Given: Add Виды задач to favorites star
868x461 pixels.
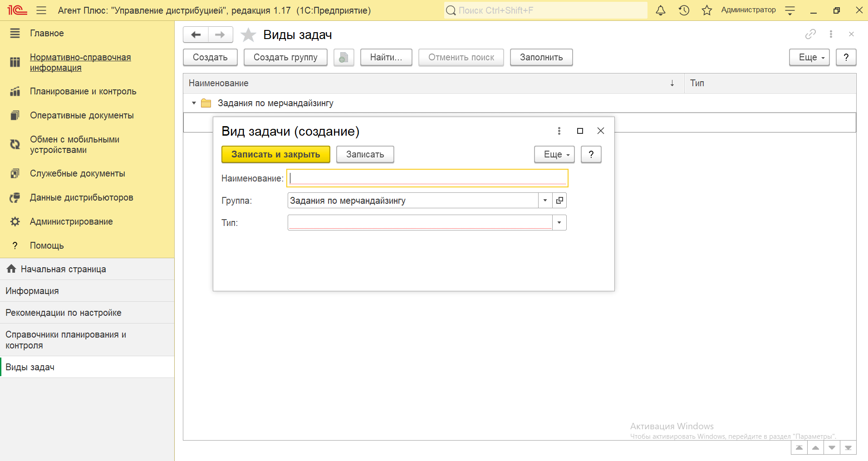Looking at the screenshot, I should click(x=248, y=35).
